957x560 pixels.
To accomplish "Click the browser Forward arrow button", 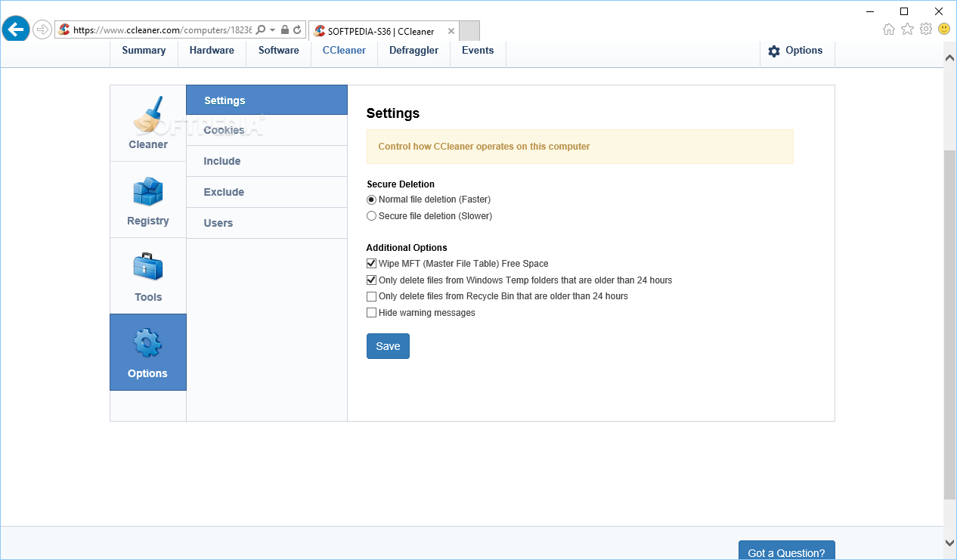I will (42, 30).
